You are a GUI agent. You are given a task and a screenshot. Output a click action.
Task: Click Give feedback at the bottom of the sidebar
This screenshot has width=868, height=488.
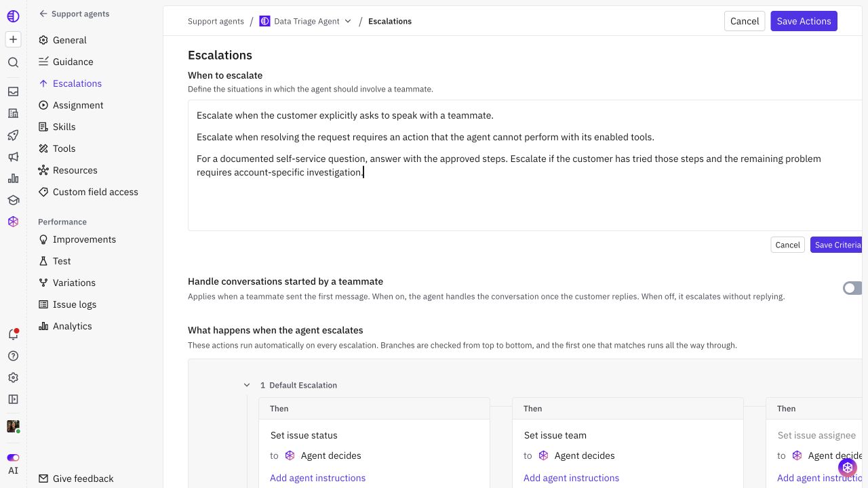pos(76,479)
